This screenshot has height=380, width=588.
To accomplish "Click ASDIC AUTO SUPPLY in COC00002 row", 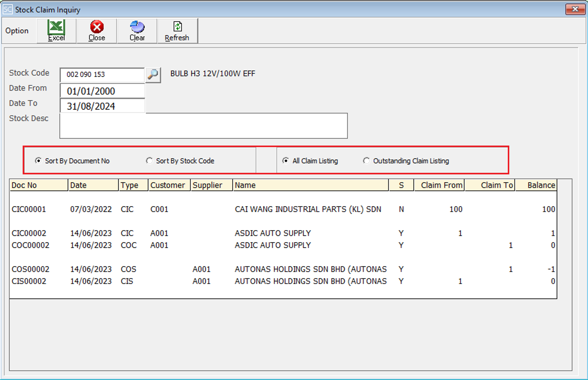I will click(273, 245).
